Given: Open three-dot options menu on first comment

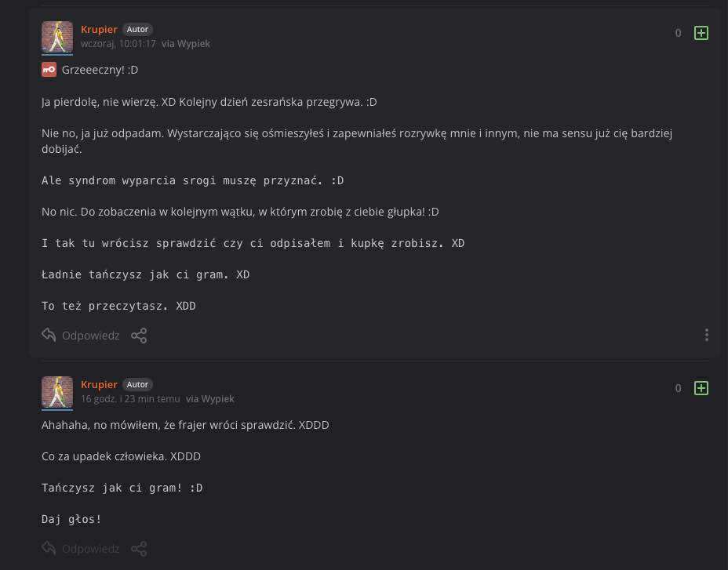Looking at the screenshot, I should point(706,335).
